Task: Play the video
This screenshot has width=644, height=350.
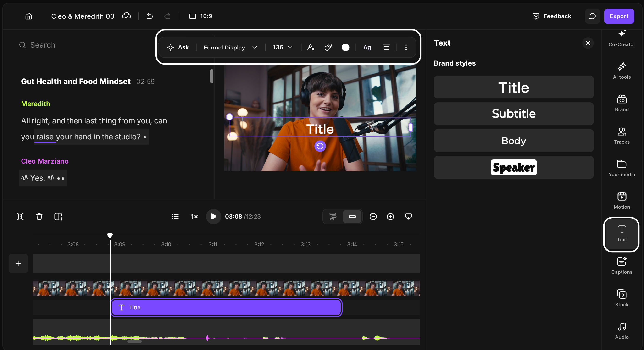Action: [213, 216]
